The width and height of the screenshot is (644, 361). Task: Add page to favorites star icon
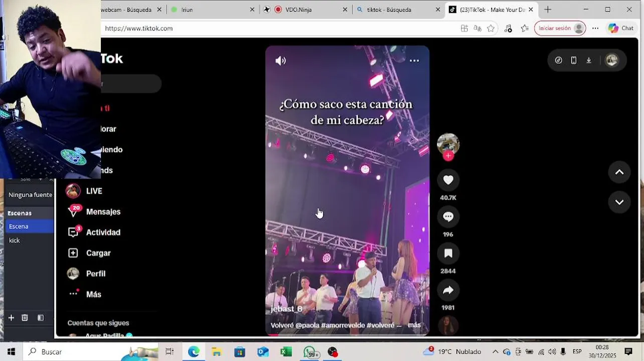pyautogui.click(x=491, y=29)
